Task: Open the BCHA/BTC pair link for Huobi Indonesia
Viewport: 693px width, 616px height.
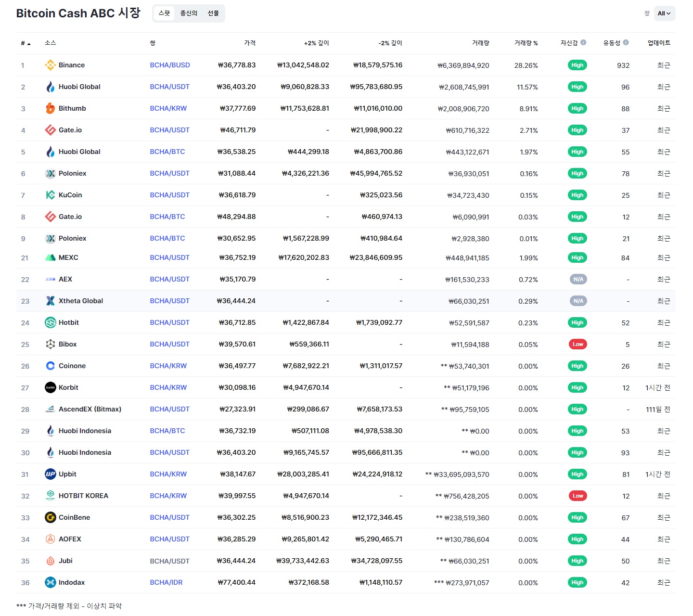Action: coord(167,431)
